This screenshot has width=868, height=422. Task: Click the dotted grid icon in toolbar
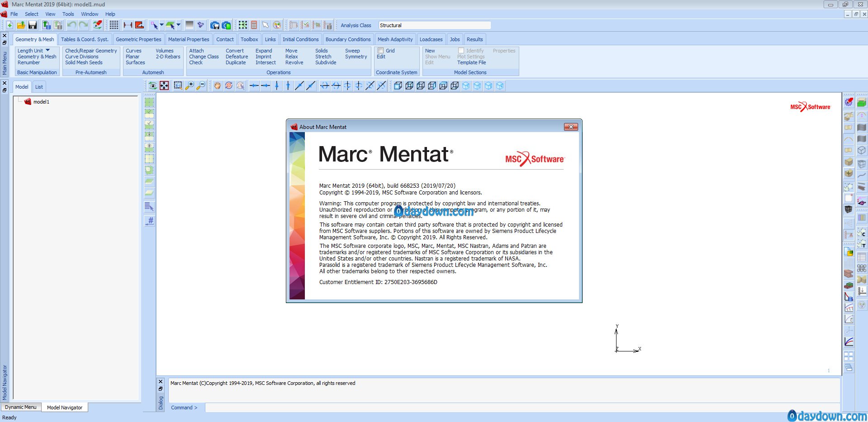[114, 25]
